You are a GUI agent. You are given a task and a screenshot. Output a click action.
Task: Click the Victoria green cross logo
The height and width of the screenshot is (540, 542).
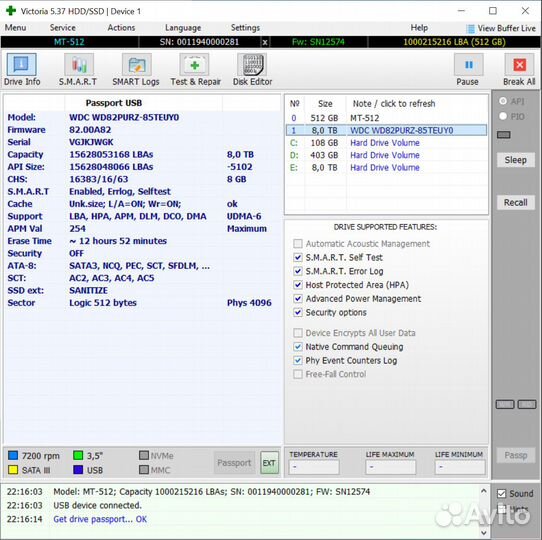point(11,11)
